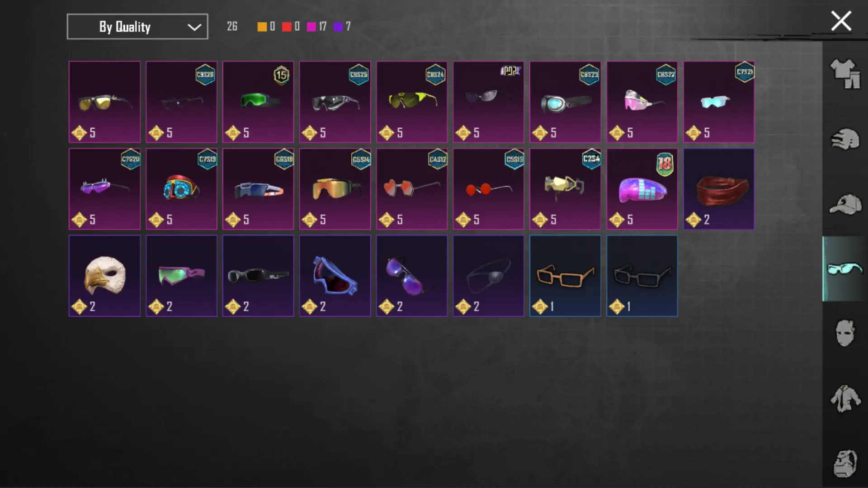Open the outfit sets category icon
This screenshot has width=868, height=488.
tap(845, 74)
